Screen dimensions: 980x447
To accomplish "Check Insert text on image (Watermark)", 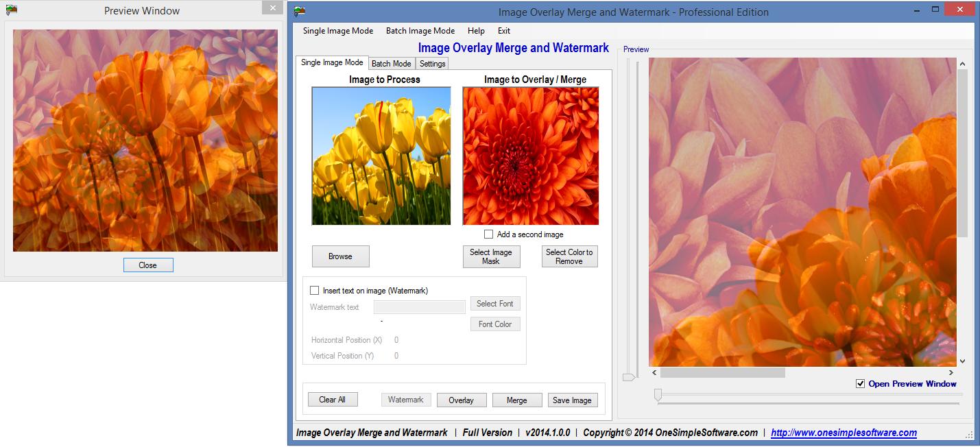I will pos(315,291).
